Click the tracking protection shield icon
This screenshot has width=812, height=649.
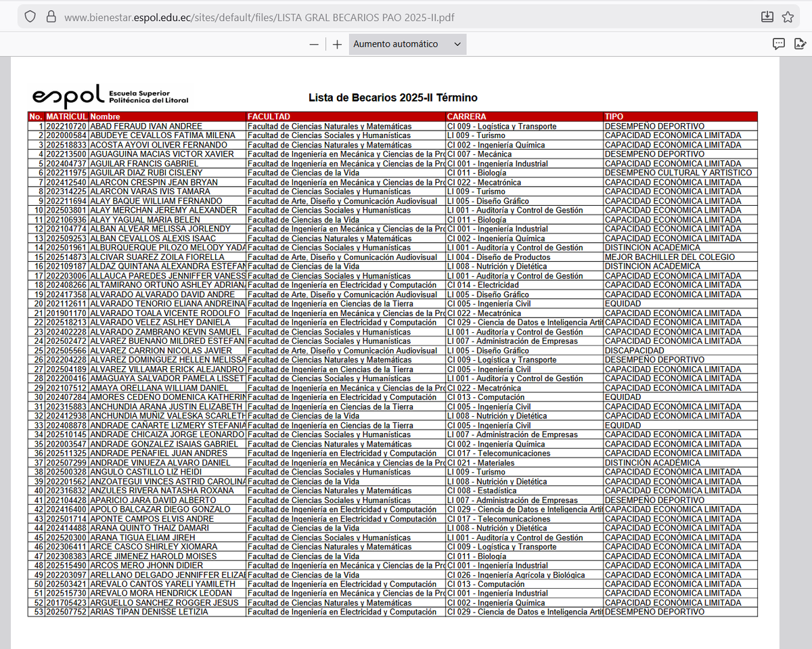pyautogui.click(x=30, y=17)
